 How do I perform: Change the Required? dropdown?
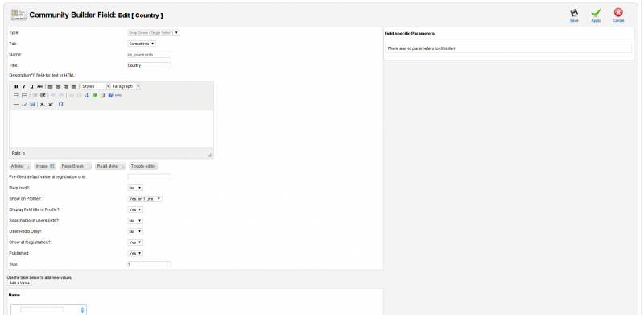[x=135, y=188]
